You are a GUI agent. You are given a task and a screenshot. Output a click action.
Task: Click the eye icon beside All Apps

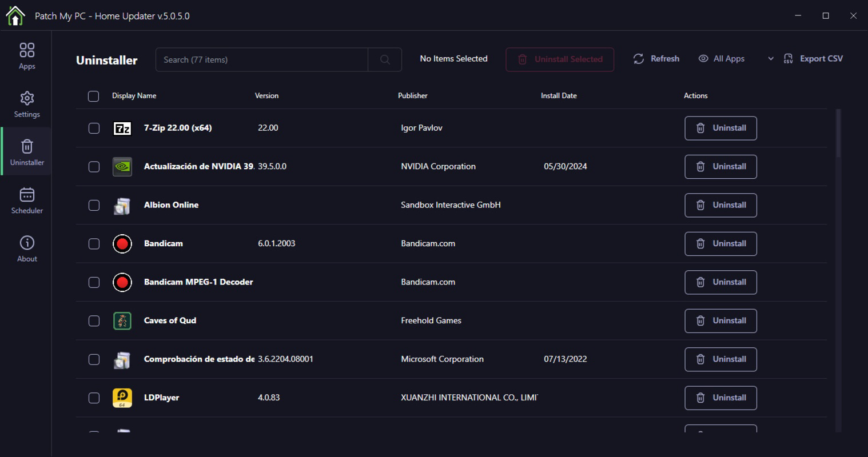tap(703, 59)
